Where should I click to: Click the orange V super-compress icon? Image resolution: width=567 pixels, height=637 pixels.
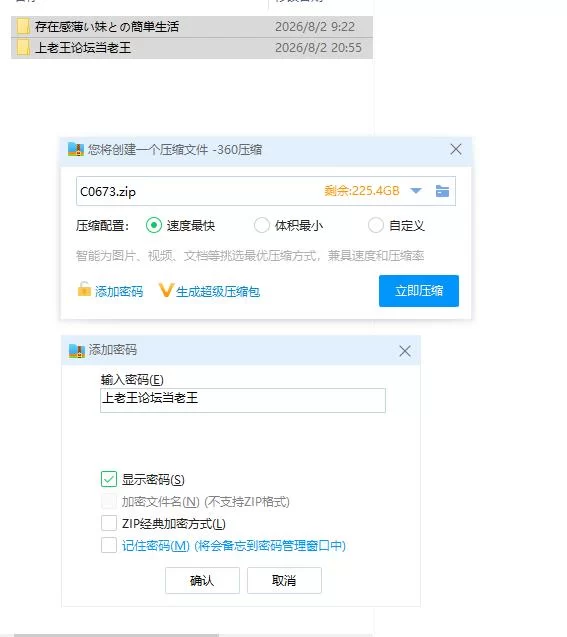point(166,290)
